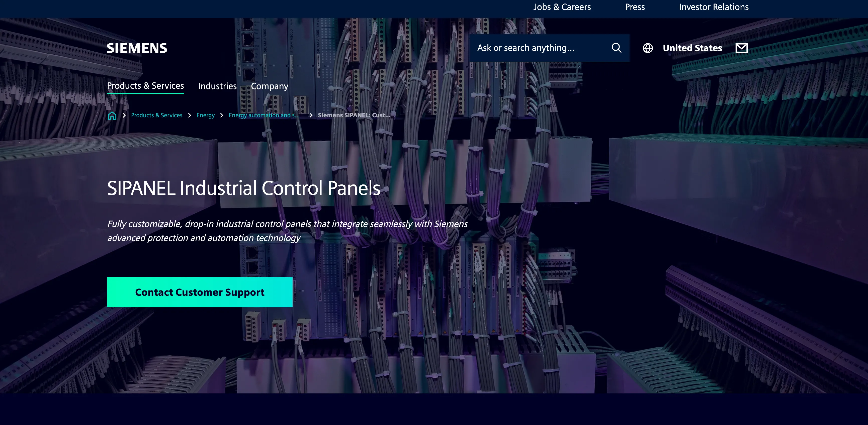Click the Ask or search anything field
Viewport: 868px width, 425px height.
(x=539, y=48)
